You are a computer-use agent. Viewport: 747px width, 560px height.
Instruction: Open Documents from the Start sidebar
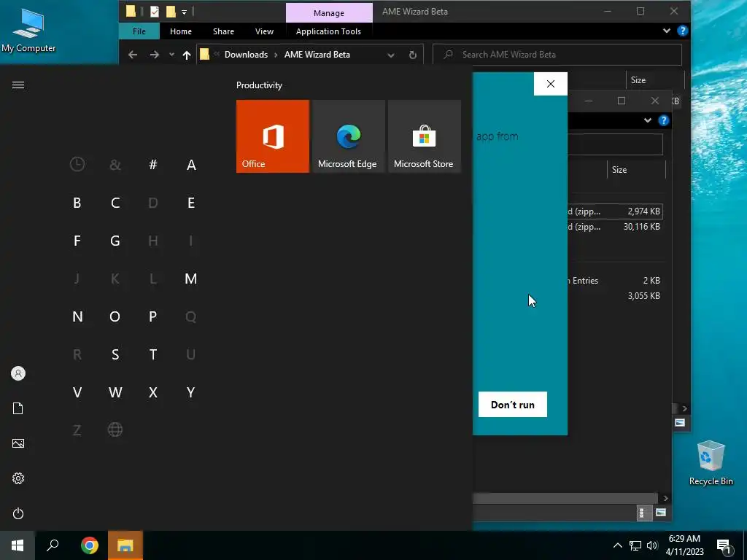[x=18, y=408]
